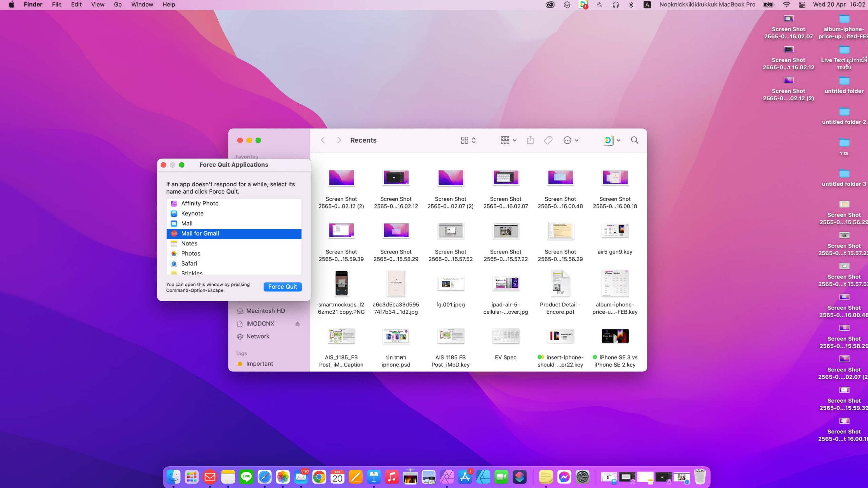Viewport: 868px width, 488px height.
Task: Select the Important orange tag
Action: pyautogui.click(x=259, y=364)
